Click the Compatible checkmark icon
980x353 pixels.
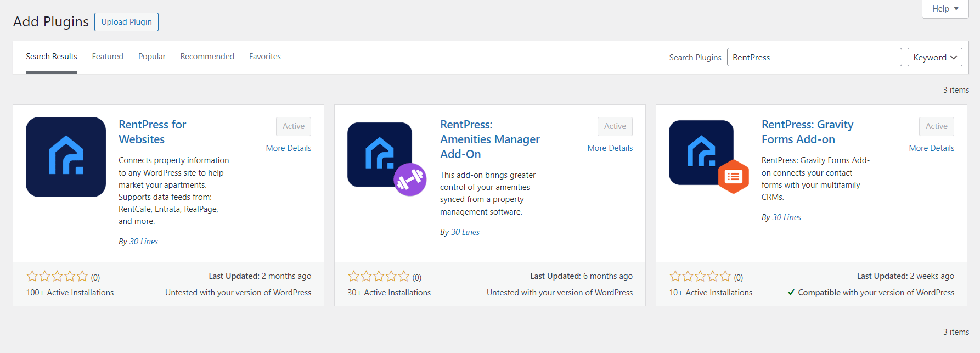791,293
